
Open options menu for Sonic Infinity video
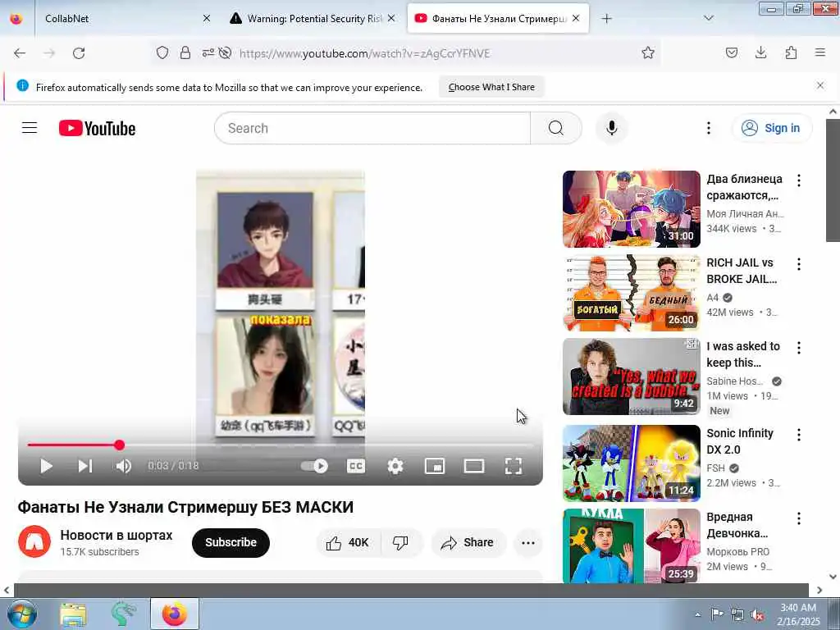click(799, 435)
